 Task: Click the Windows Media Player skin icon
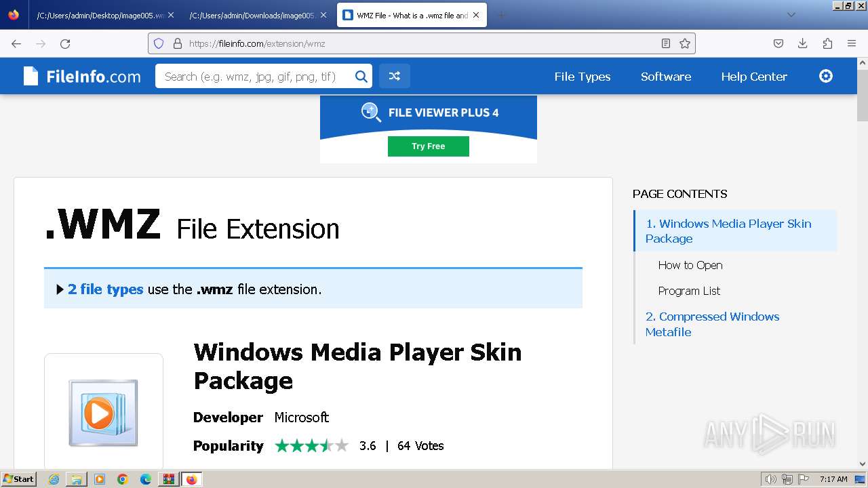(x=103, y=412)
